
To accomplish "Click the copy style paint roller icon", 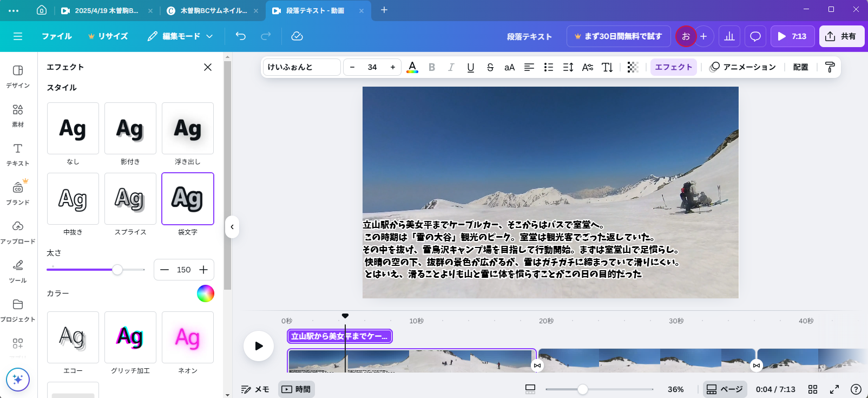I will point(830,67).
